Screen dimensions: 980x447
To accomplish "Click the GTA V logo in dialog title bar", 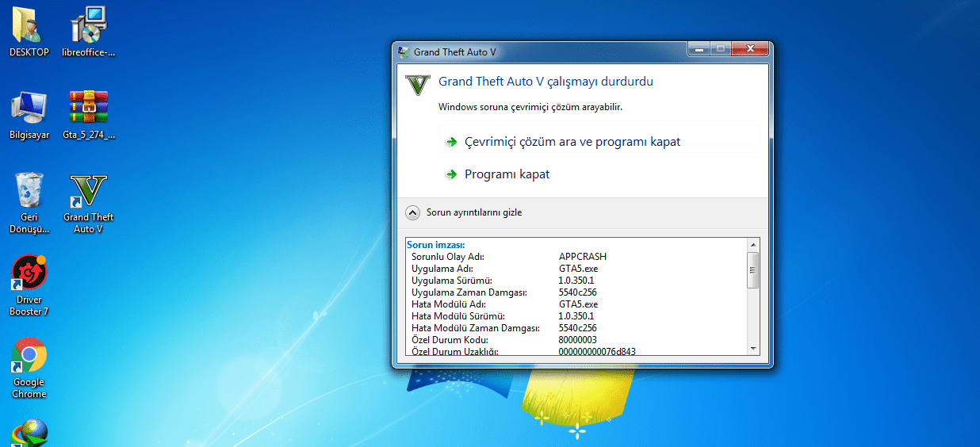I will tap(404, 52).
